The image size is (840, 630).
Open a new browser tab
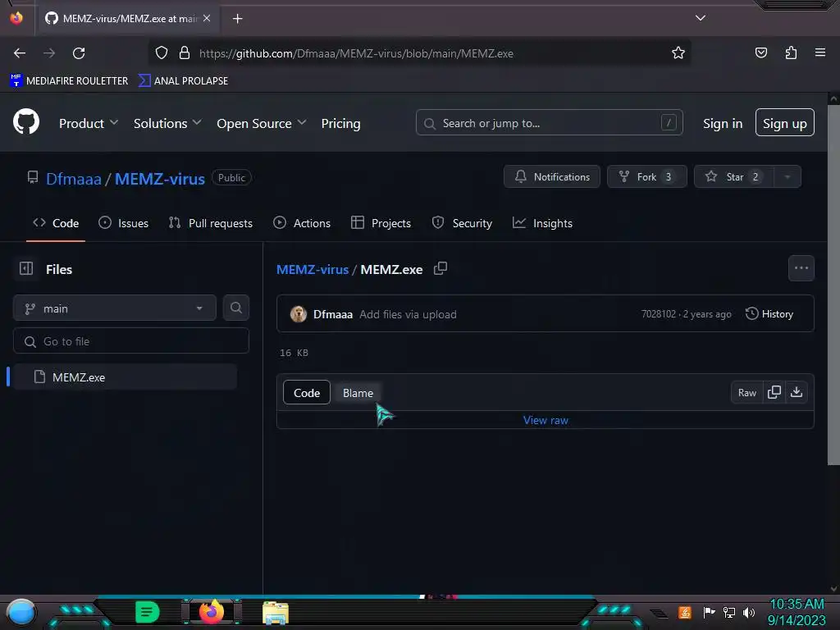point(237,19)
